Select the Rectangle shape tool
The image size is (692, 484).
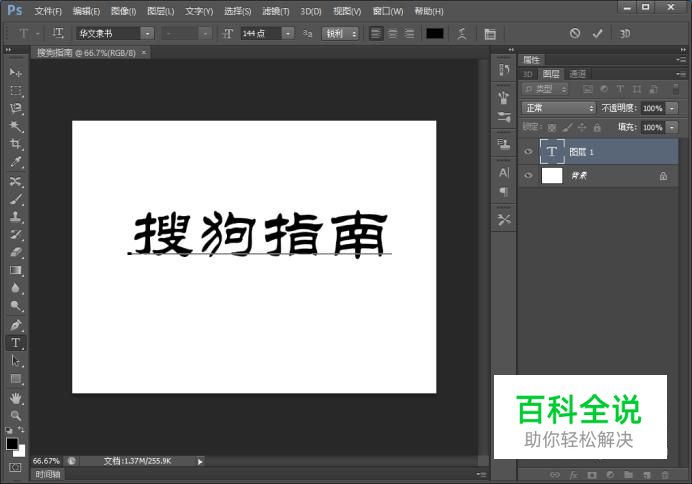coord(15,379)
